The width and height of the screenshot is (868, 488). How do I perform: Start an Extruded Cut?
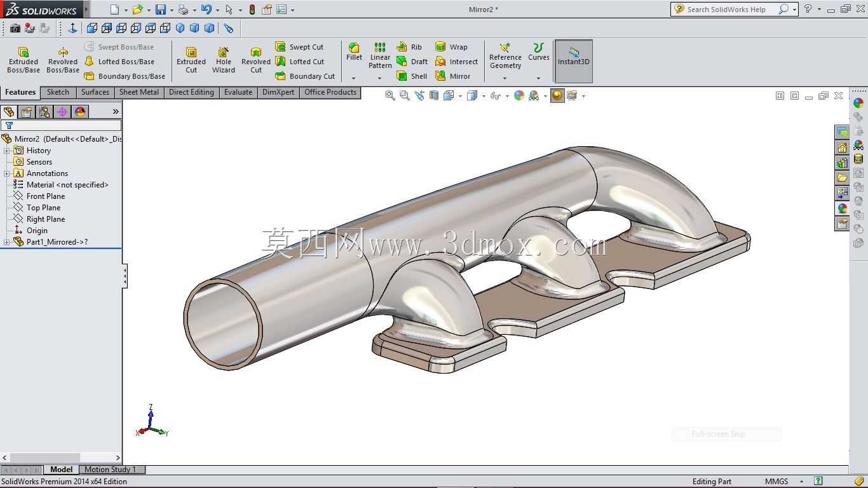pos(191,60)
